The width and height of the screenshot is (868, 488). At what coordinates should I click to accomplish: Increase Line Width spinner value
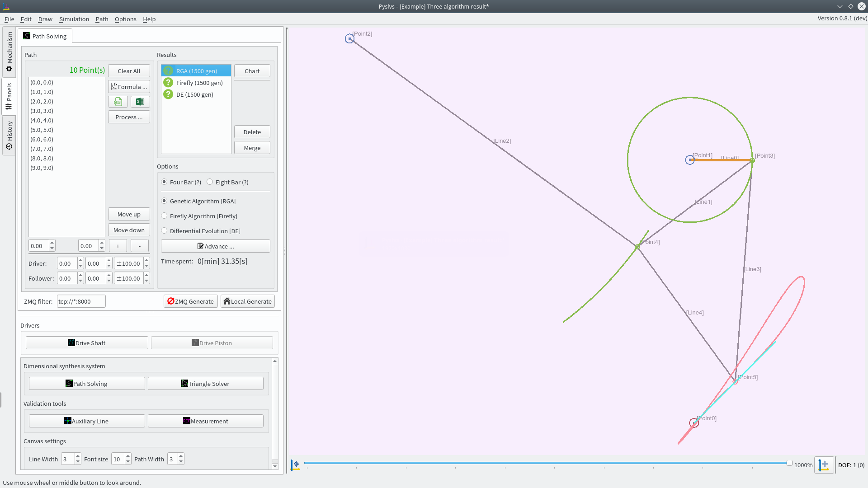pos(78,456)
